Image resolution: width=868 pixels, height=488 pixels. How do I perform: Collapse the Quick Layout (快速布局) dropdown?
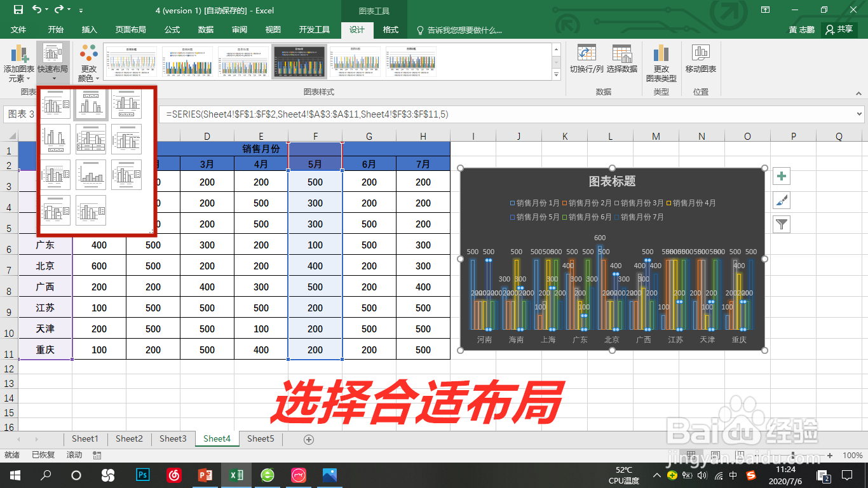53,62
